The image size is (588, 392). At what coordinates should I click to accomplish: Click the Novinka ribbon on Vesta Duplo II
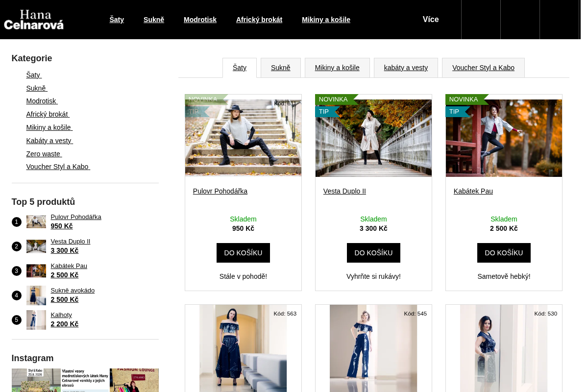(x=337, y=99)
